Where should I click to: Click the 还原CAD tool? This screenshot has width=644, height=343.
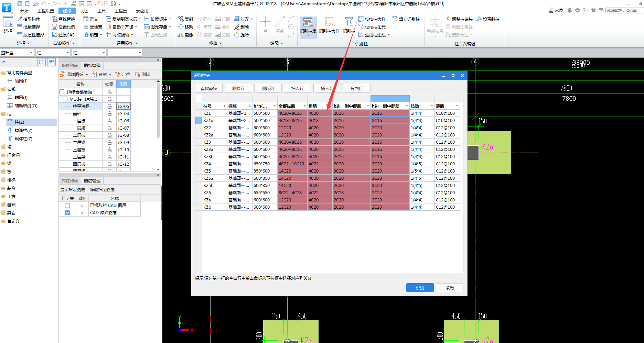click(x=64, y=35)
